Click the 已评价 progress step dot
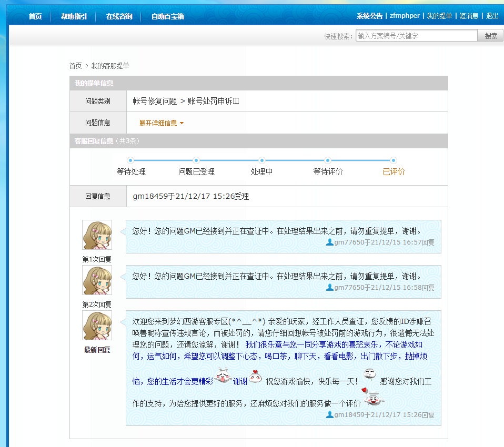The height and width of the screenshot is (447, 504). click(393, 160)
